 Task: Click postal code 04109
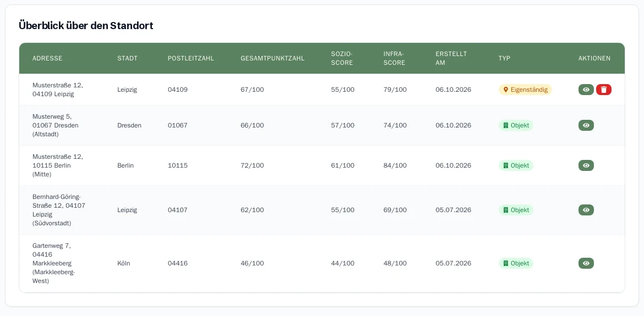[178, 90]
